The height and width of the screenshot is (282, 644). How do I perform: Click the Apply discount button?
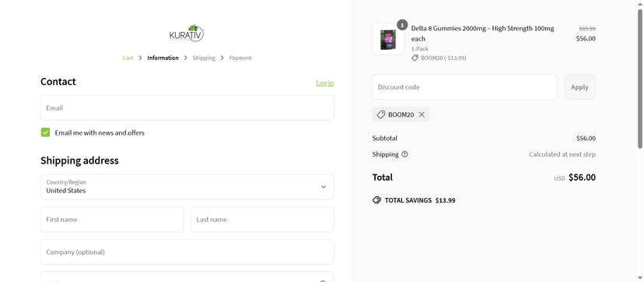pyautogui.click(x=579, y=86)
